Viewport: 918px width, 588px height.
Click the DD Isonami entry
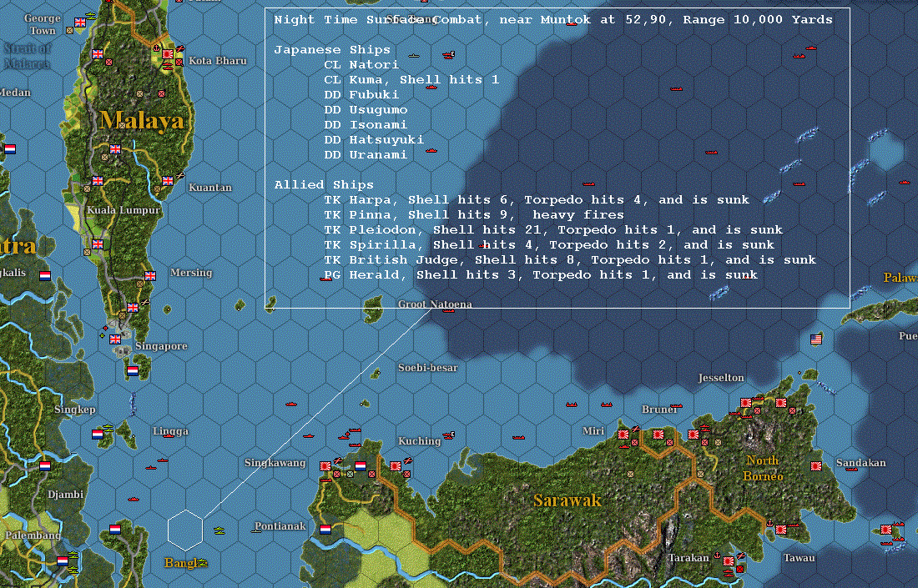(366, 124)
